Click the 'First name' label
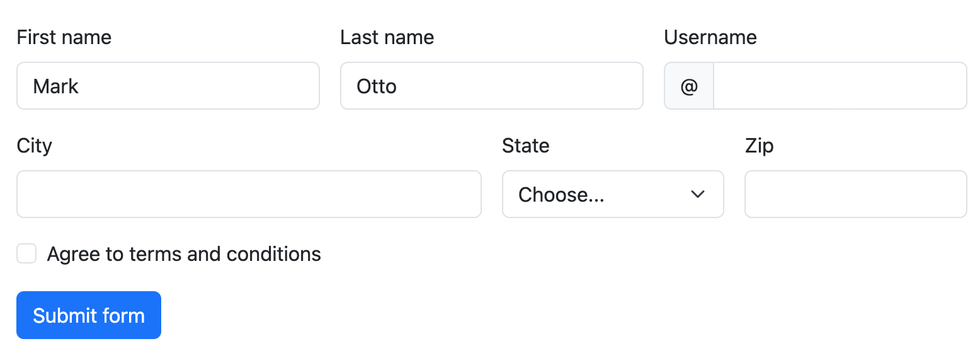Viewport: 980px width, 358px height. click(64, 38)
